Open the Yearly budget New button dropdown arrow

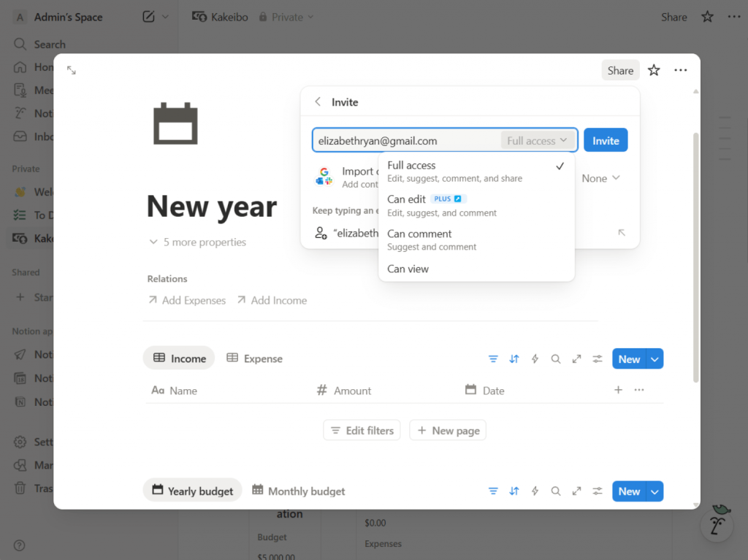655,491
